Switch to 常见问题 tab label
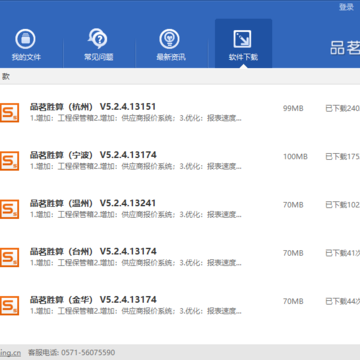This screenshot has height=360, width=360. tap(99, 57)
